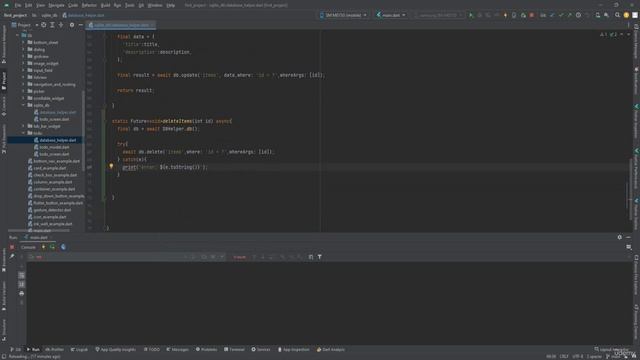The width and height of the screenshot is (640, 360).
Task: Open the Help menu
Action: click(171, 5)
